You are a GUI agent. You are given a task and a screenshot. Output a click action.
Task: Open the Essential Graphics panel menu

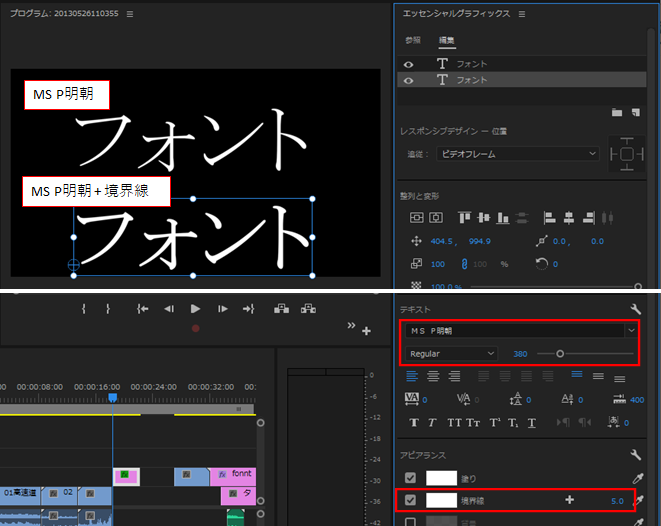522,14
